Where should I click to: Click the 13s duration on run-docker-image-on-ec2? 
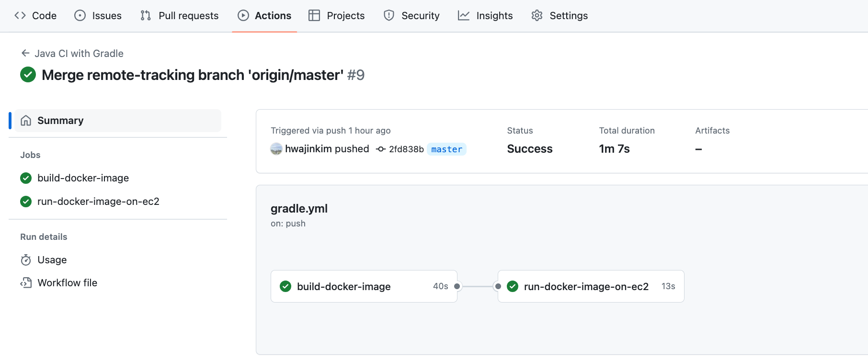click(668, 286)
